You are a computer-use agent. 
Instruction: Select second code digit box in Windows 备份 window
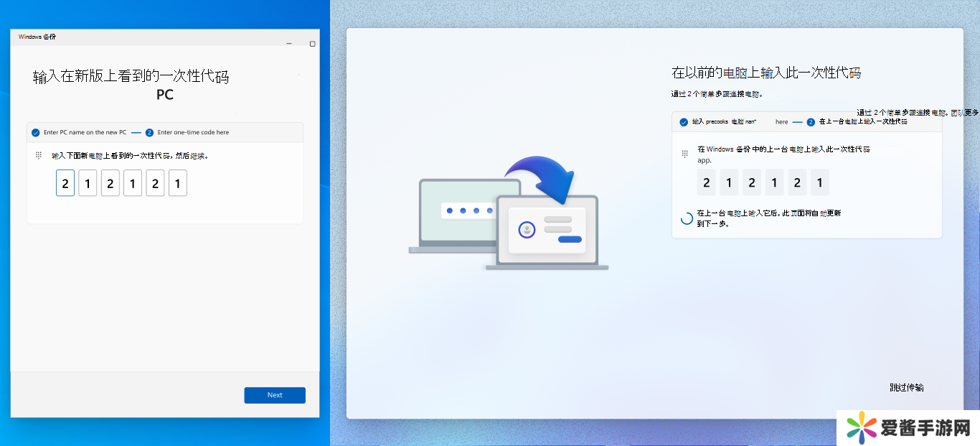pos(88,183)
